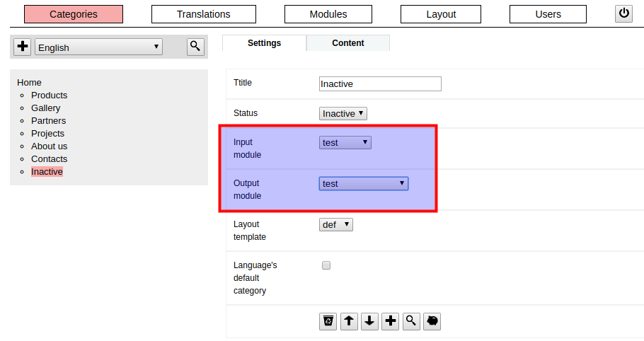The height and width of the screenshot is (341, 644).
Task: Toggle Language's default category checkbox
Action: (326, 265)
